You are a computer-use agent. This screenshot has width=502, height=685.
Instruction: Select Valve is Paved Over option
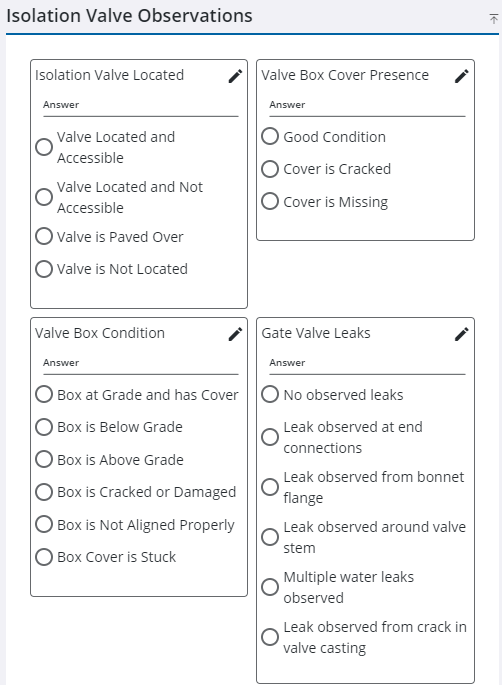tap(44, 236)
